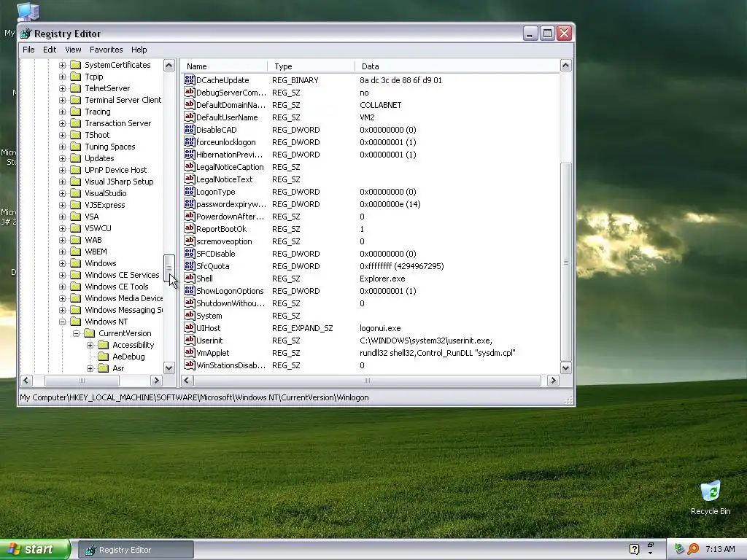Expand the Terminal Server Client key
This screenshot has width=747, height=560.
[63, 100]
